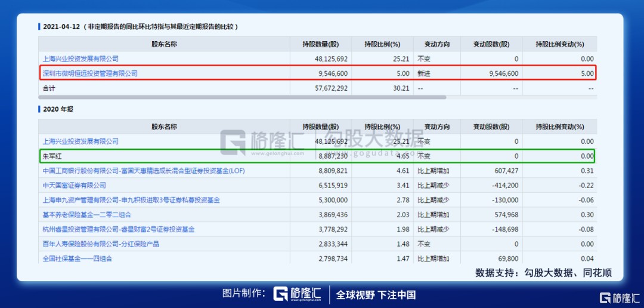Open 深圳市微明恒远投资管理有限公司 shareholder link

pos(90,73)
